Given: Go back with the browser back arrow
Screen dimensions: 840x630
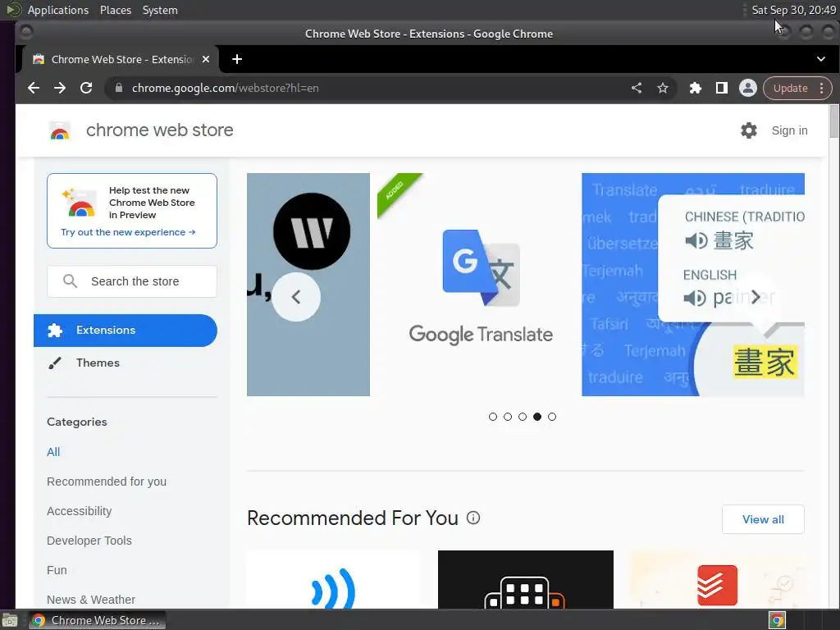Looking at the screenshot, I should pos(33,88).
